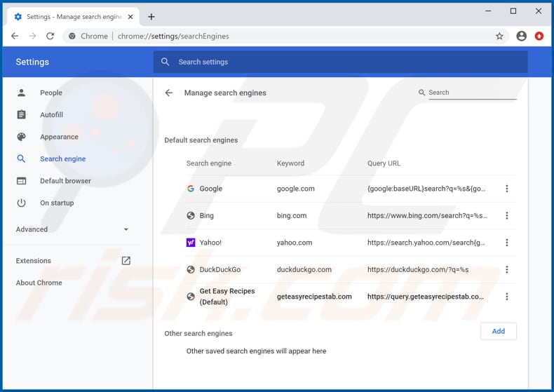Click the On startup power icon
The width and height of the screenshot is (554, 392).
tap(21, 203)
